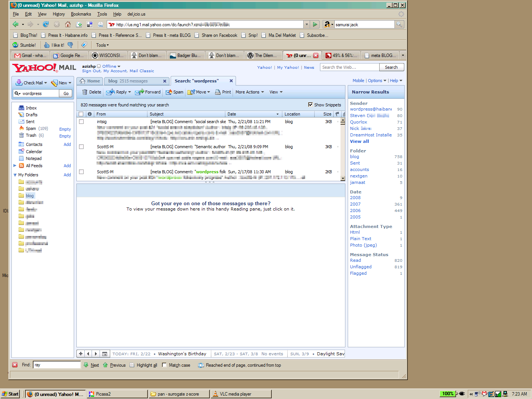Open the Firefox Tools menu
The width and height of the screenshot is (532, 399).
click(102, 14)
